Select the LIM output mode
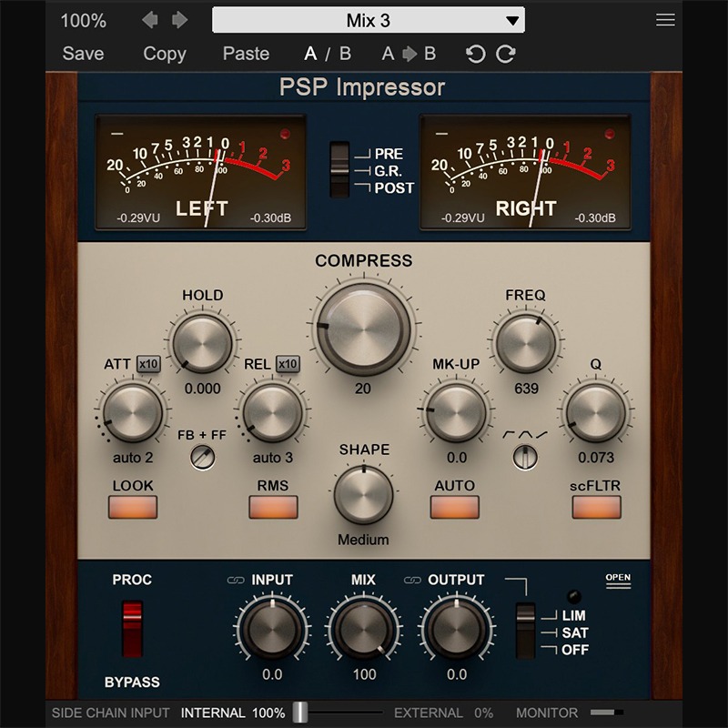 click(x=574, y=616)
